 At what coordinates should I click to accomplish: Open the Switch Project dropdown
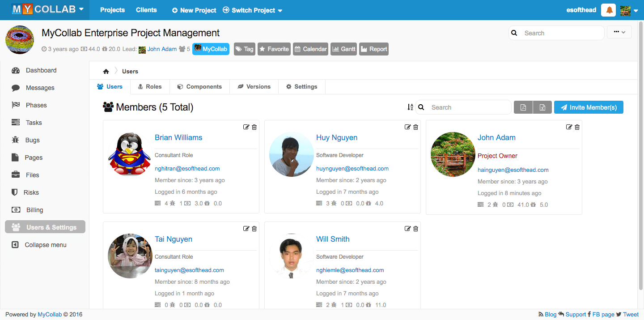[x=252, y=10]
